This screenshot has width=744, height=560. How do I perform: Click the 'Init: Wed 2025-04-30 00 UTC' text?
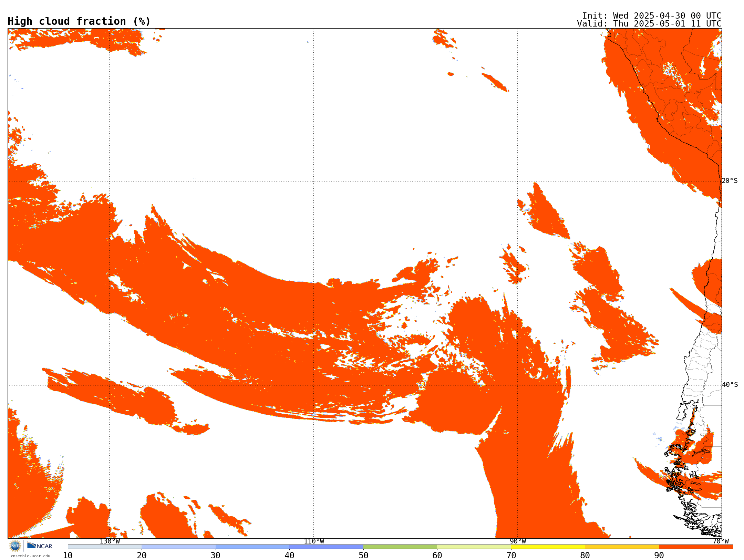[x=652, y=16]
